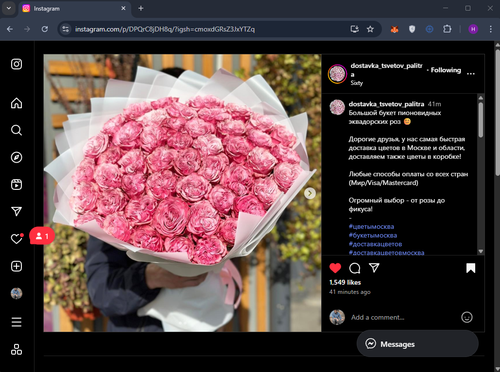The height and width of the screenshot is (372, 500).
Task: Click caption panel scrollbar thumb
Action: 481,120
